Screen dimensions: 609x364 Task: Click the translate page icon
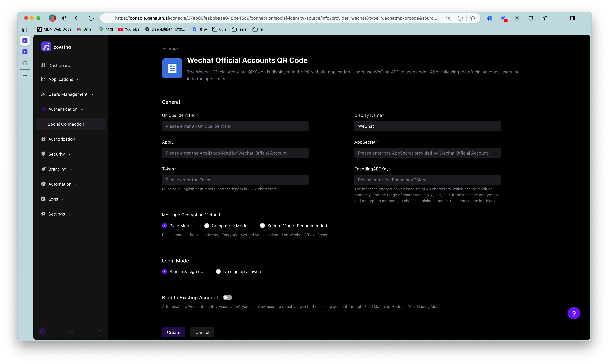(447, 18)
